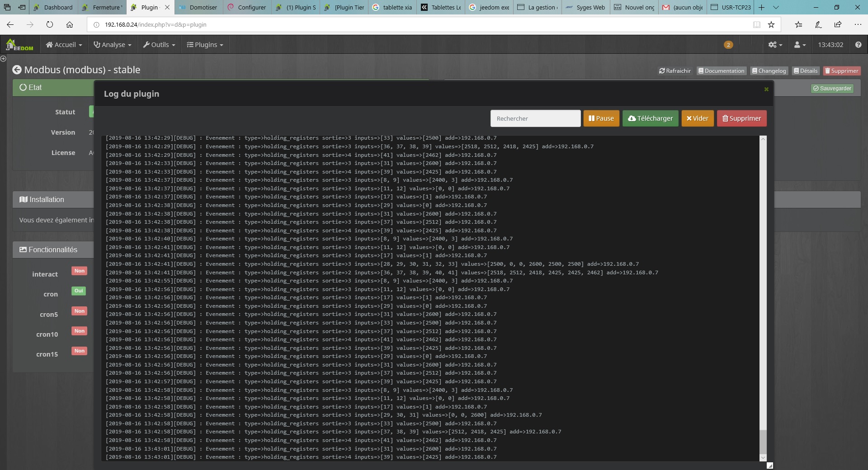Click the browser back arrow
868x470 pixels.
point(10,24)
